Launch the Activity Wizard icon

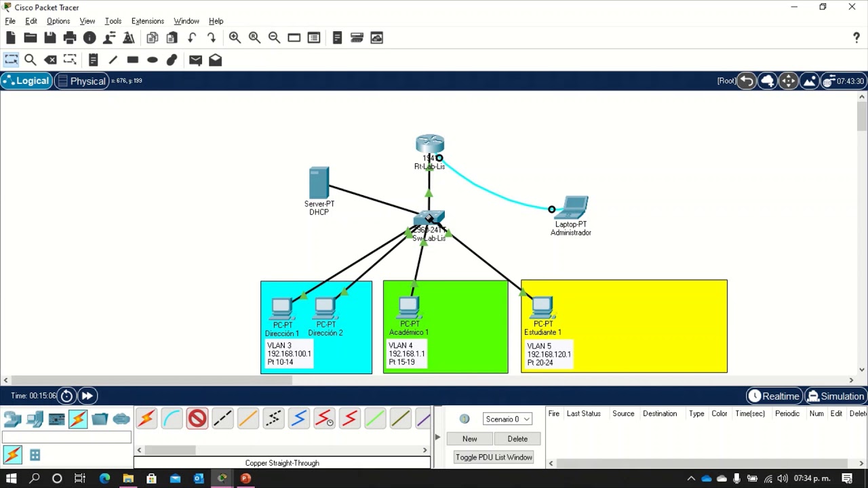click(109, 38)
